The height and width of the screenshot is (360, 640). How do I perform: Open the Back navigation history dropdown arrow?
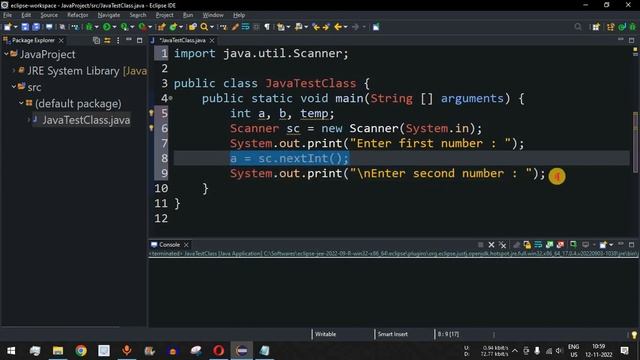pyautogui.click(x=346, y=27)
